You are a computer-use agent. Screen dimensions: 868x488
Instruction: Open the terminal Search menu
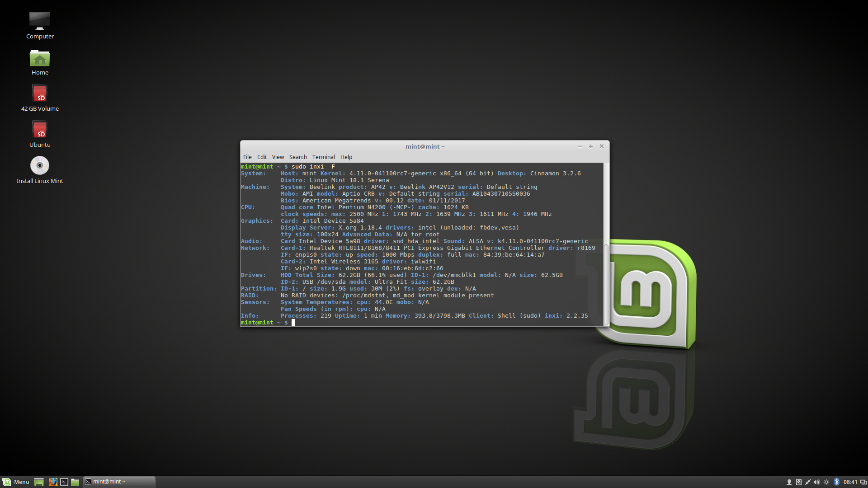[x=298, y=157]
